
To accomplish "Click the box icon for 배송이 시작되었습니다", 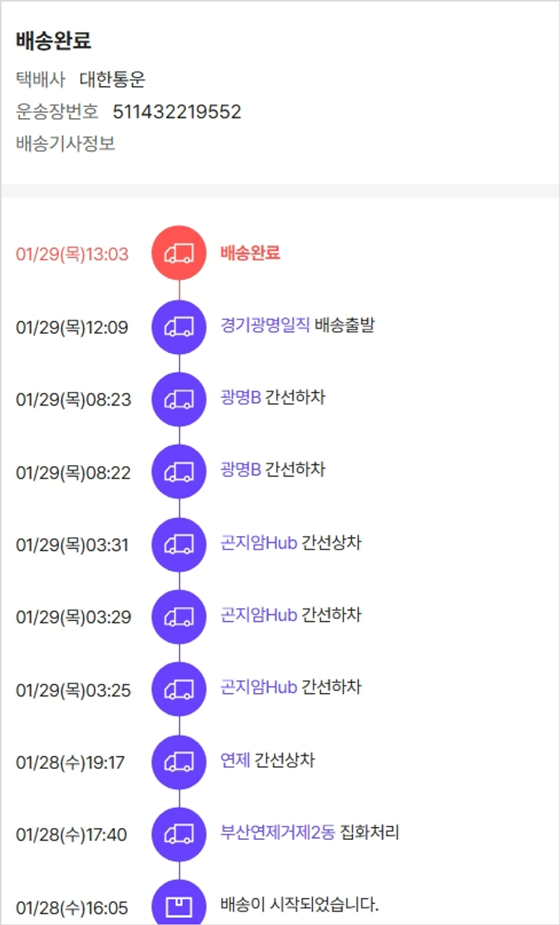I will (178, 906).
